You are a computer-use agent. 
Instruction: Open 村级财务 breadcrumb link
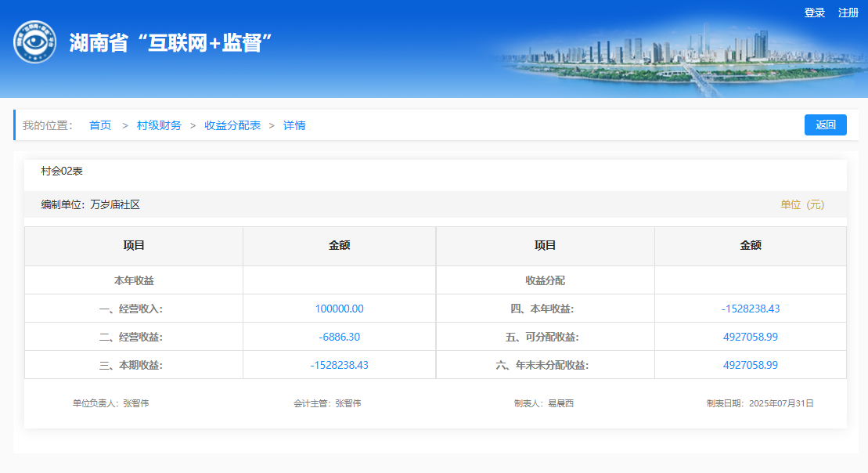159,125
